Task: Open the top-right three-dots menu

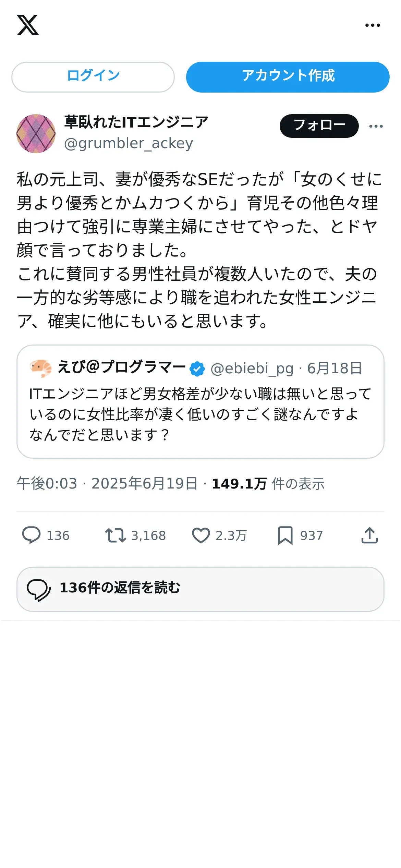Action: point(373,25)
